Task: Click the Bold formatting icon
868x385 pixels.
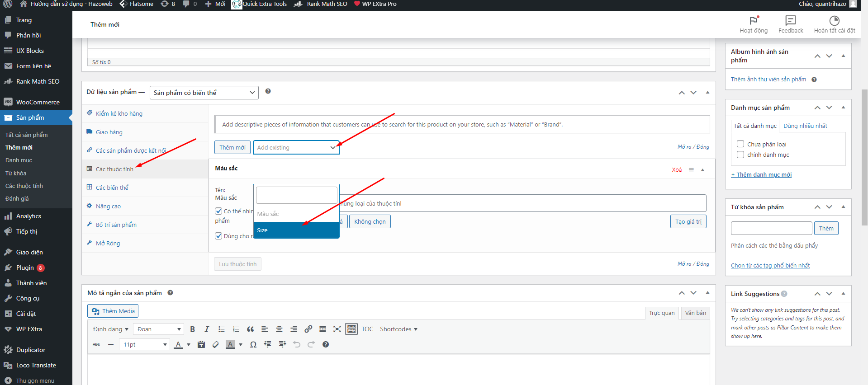Action: pyautogui.click(x=192, y=329)
